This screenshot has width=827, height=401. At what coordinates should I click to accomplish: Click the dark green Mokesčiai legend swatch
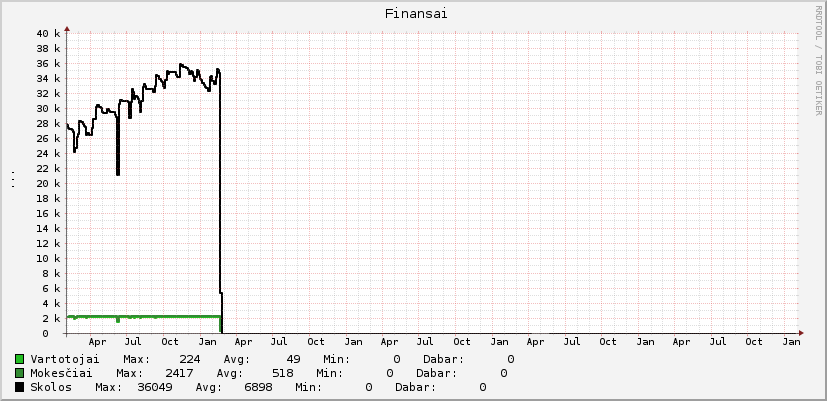pos(20,373)
